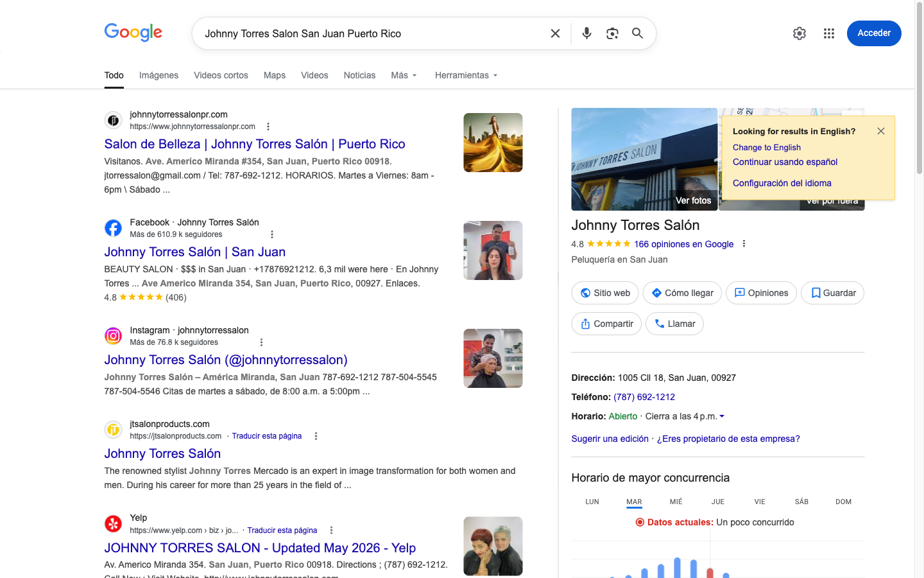
Task: Switch to Imágenes tab
Action: point(158,75)
